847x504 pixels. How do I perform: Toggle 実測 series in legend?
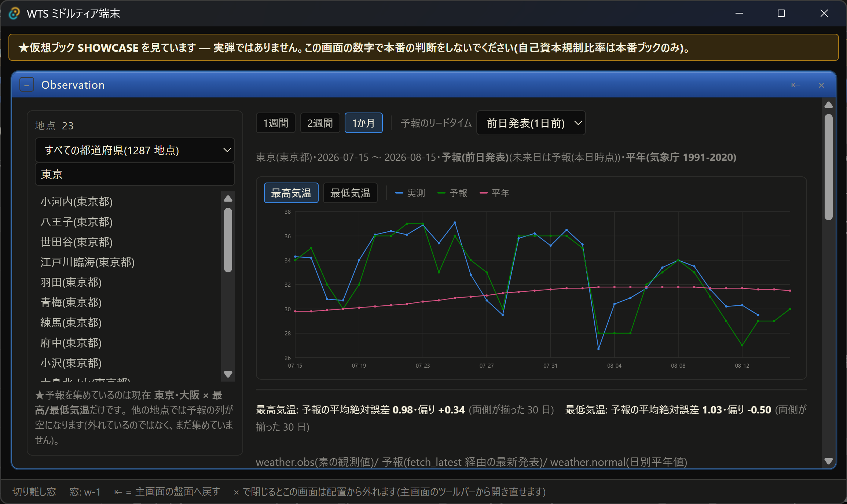[410, 193]
